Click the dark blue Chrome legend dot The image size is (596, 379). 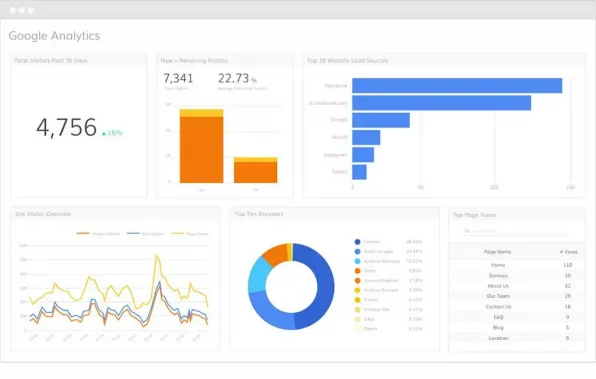[357, 242]
